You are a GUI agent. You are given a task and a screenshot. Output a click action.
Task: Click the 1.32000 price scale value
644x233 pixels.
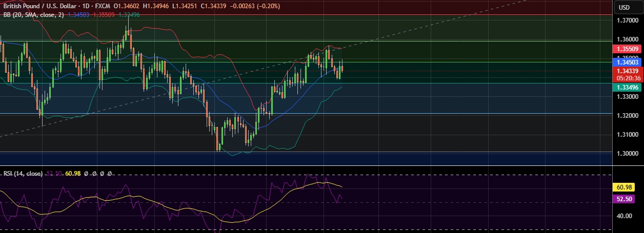point(628,116)
